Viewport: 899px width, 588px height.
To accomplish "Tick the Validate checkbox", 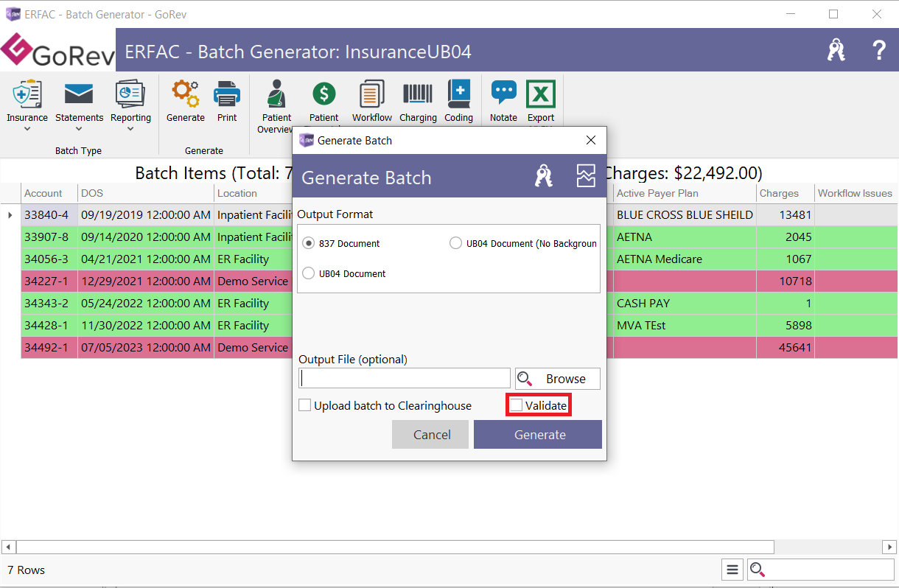I will (x=516, y=405).
